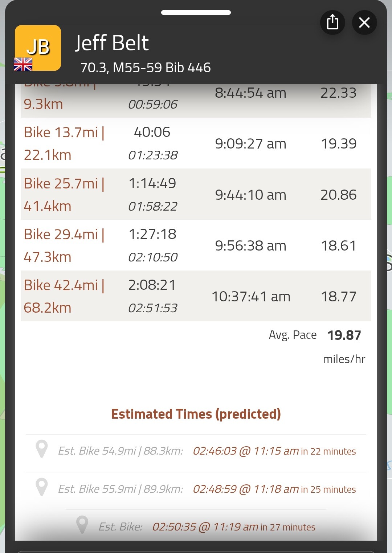Close the athlete details panel
Image resolution: width=392 pixels, height=553 pixels.
pos(364,23)
